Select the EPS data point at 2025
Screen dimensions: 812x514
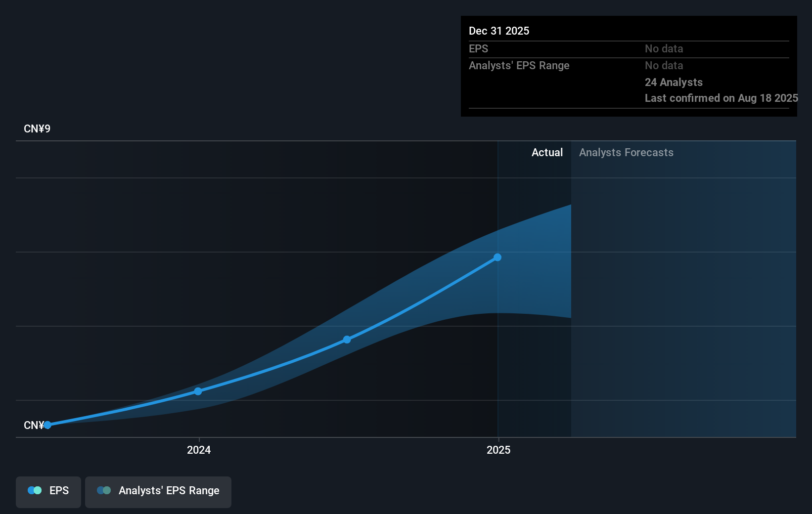click(497, 257)
